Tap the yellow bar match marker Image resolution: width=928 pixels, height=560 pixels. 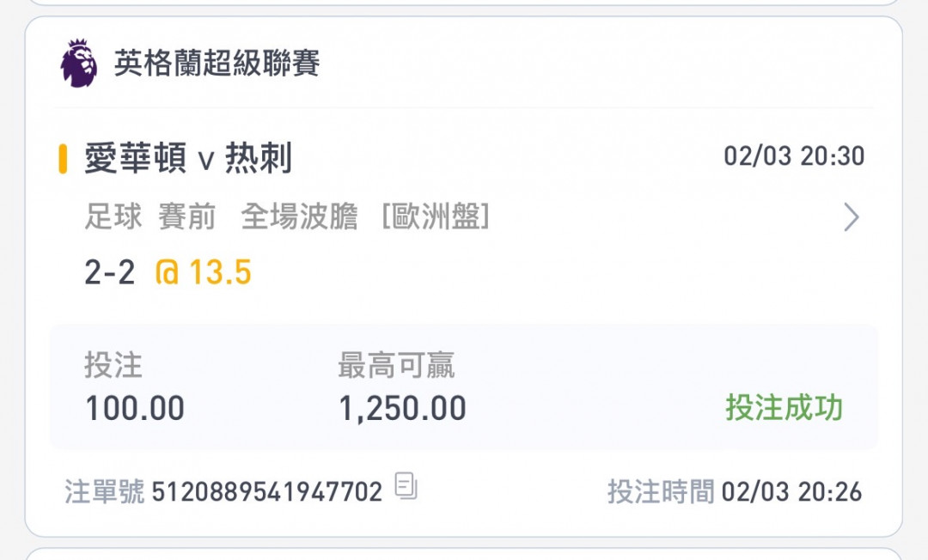tap(63, 159)
